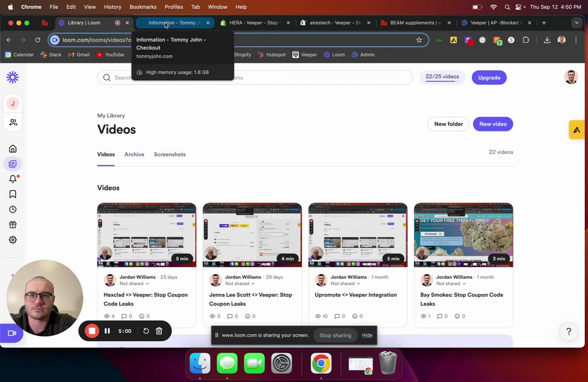Screen dimensions: 588x382
Task: Bookmark this page with the star icon
Action: (x=419, y=40)
